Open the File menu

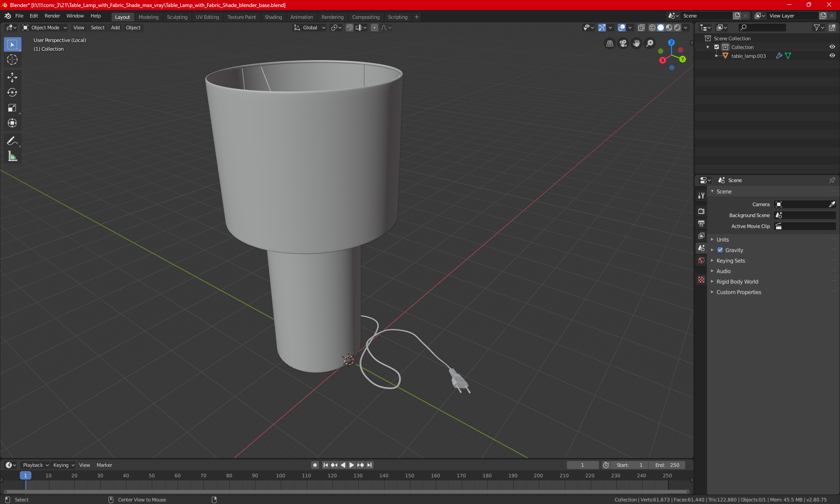click(19, 16)
